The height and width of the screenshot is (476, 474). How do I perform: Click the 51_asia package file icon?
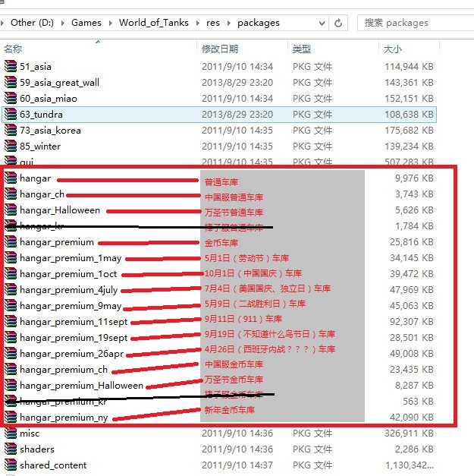point(11,66)
